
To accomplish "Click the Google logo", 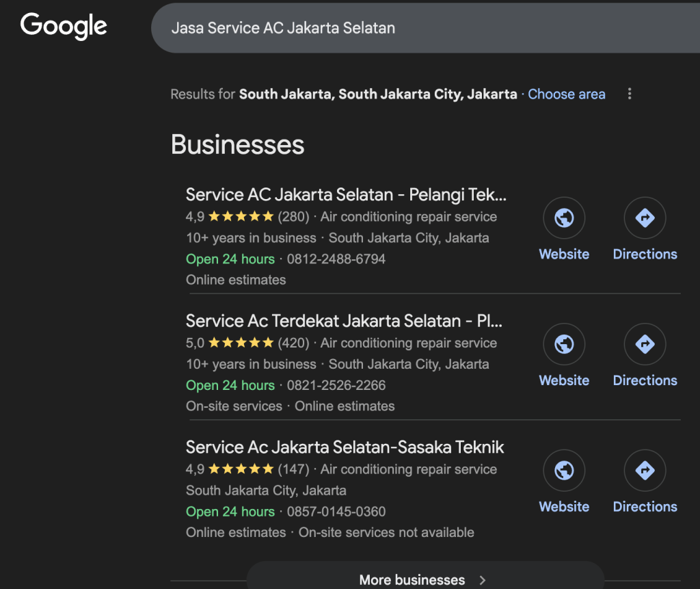I will pos(64,27).
